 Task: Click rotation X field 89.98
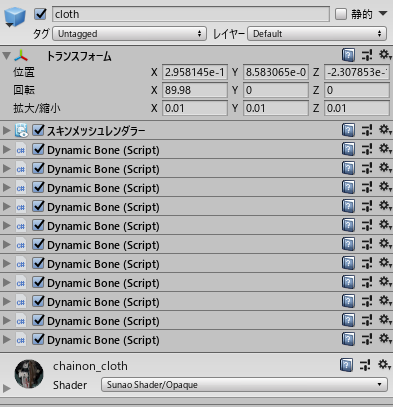(x=195, y=90)
